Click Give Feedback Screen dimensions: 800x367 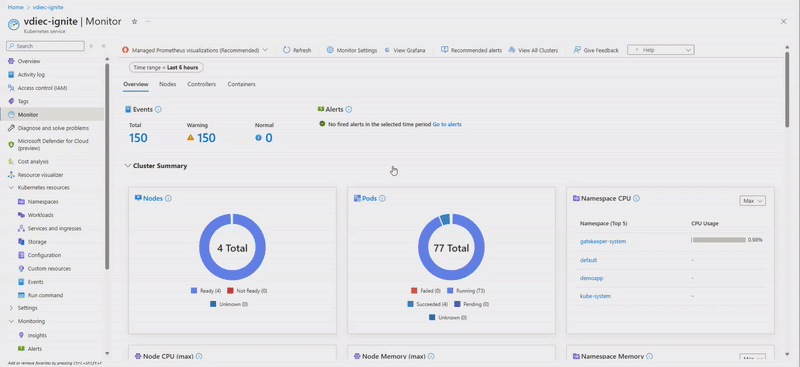click(596, 50)
